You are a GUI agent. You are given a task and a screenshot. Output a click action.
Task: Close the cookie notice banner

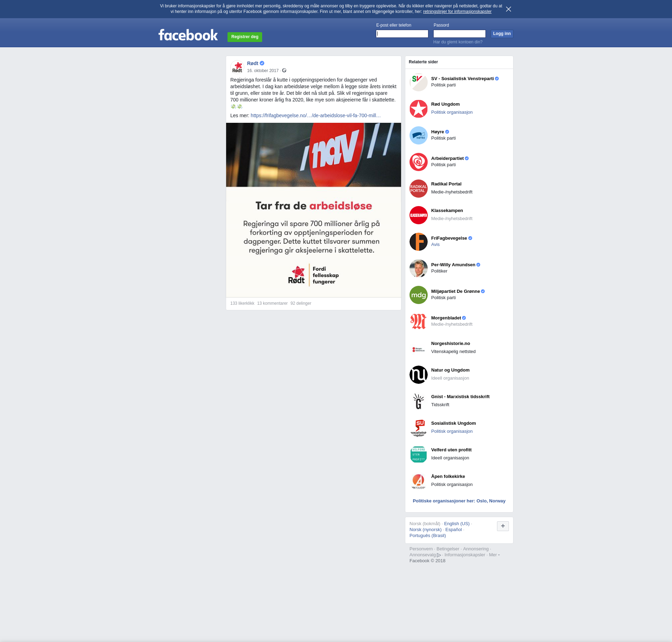pyautogui.click(x=509, y=9)
